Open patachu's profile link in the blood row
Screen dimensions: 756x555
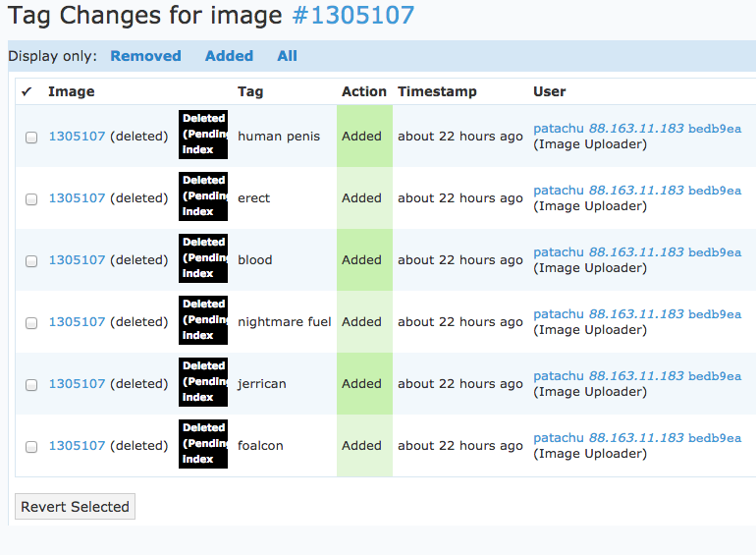(x=559, y=252)
